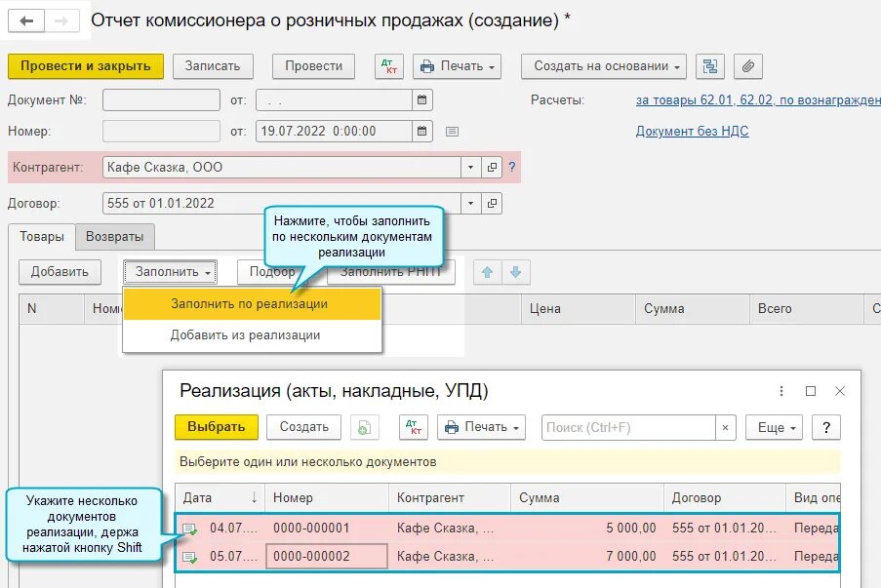Close the Реализация window
Viewport: 881px width, 588px height.
840,391
